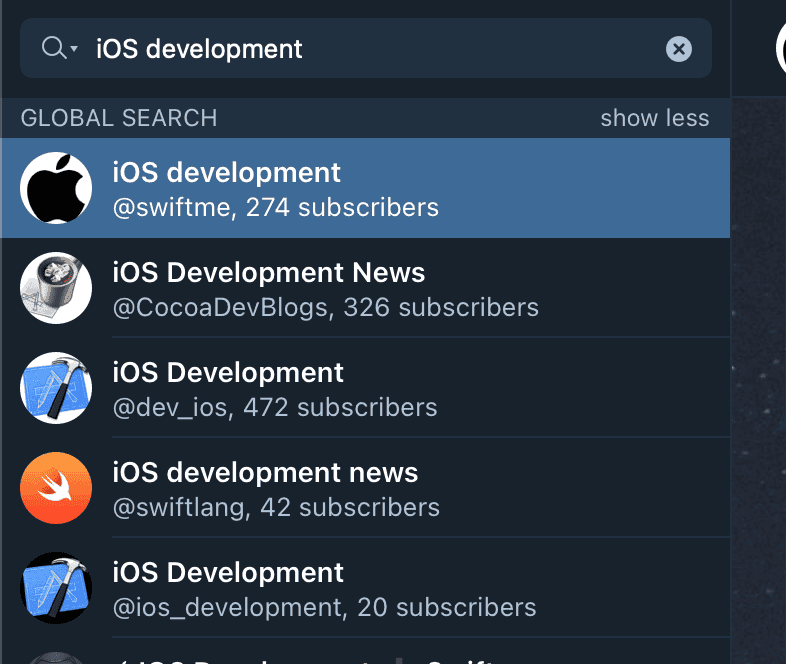
Task: Click the profile avatar in top right corner
Action: pos(780,48)
